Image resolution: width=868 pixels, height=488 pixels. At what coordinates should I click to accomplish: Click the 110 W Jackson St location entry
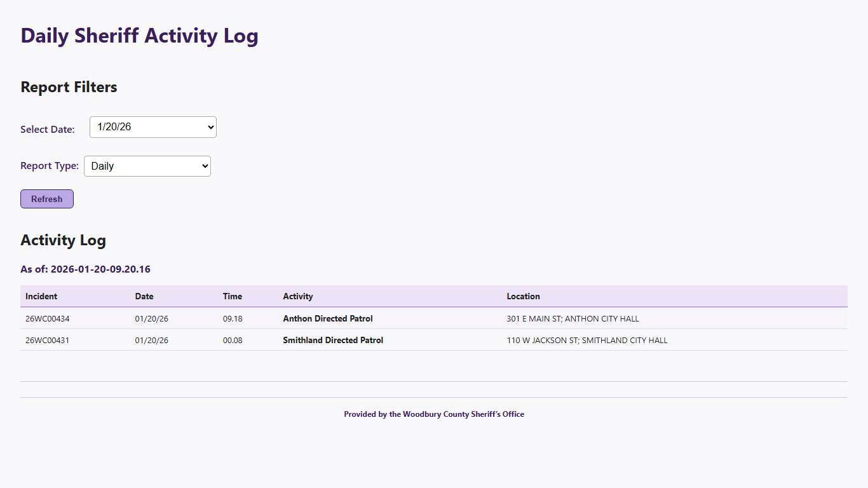(x=587, y=340)
